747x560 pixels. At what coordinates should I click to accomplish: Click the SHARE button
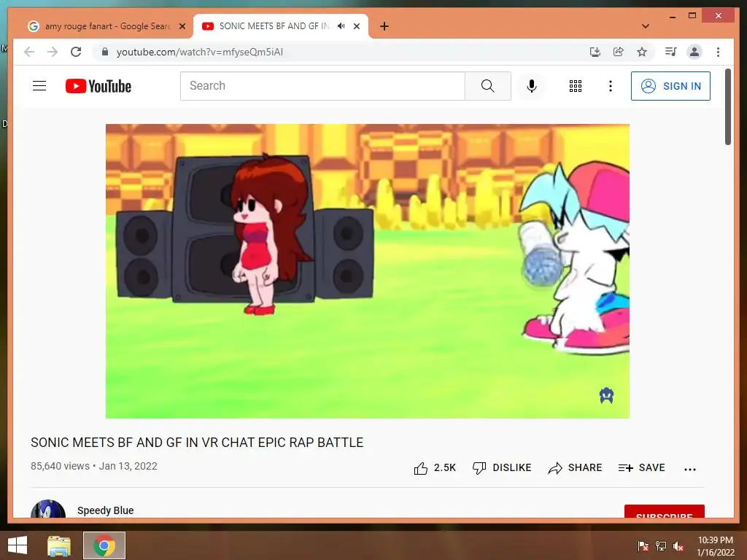pos(575,468)
